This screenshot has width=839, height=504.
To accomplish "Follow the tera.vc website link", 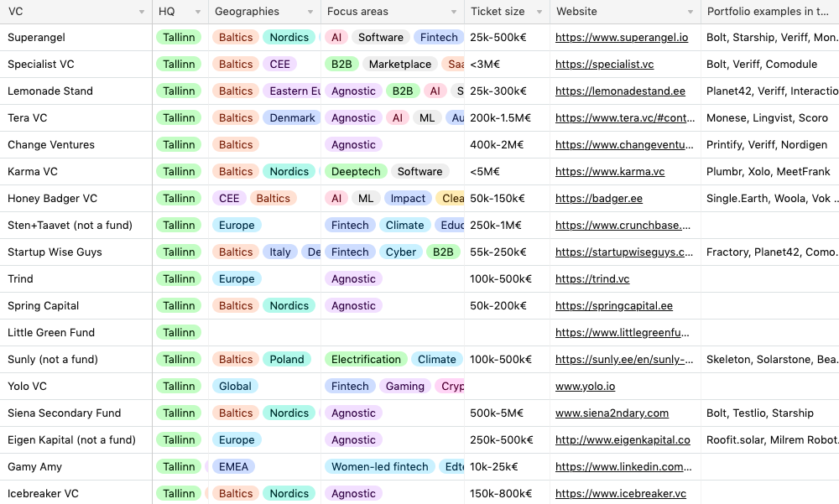I will (x=625, y=117).
